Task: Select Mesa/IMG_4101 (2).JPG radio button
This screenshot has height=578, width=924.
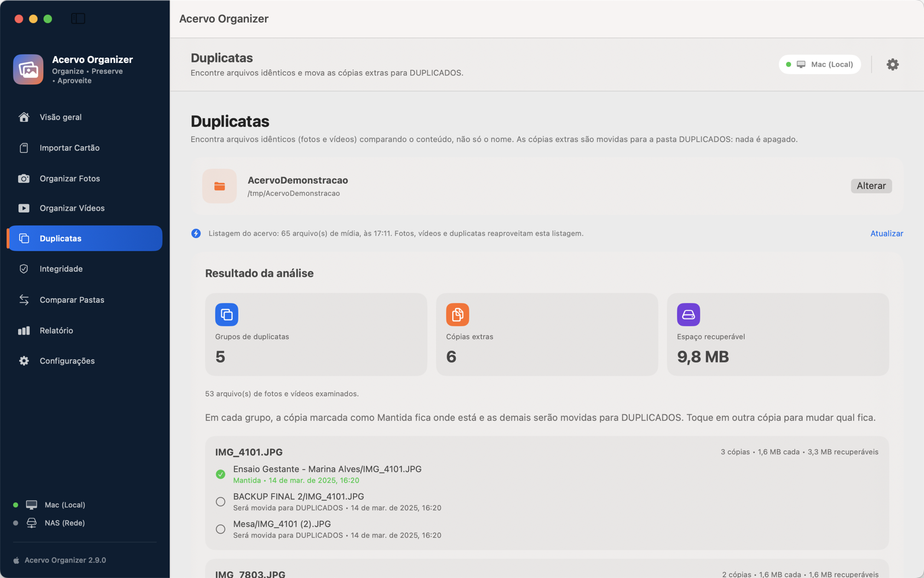Action: (221, 529)
